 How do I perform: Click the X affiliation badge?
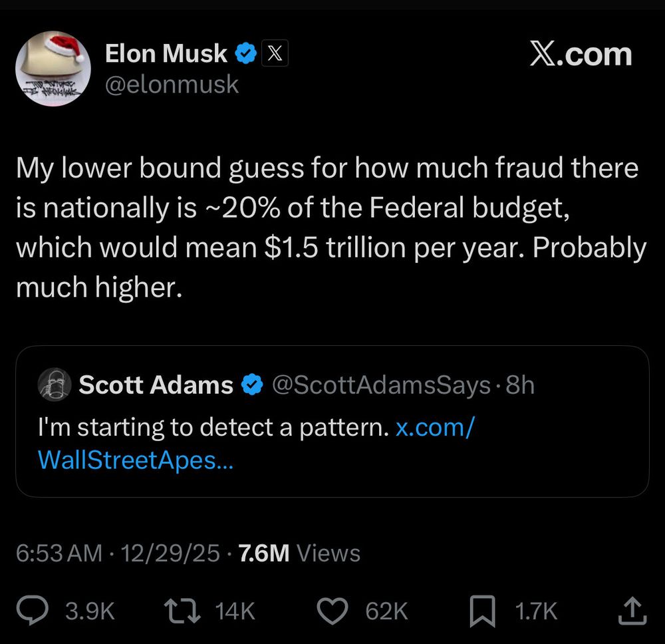tap(275, 55)
